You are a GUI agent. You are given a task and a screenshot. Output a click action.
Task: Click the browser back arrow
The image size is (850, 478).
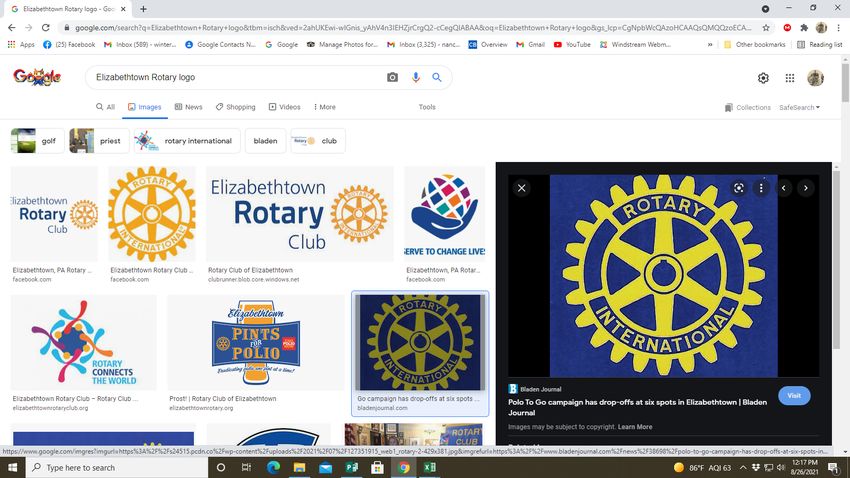point(11,28)
